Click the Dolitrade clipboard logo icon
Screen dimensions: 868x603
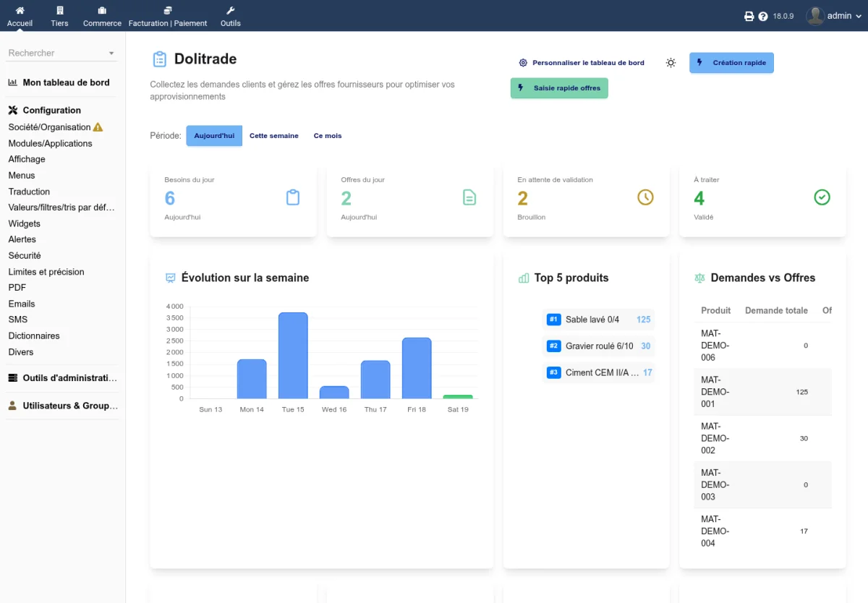pyautogui.click(x=159, y=59)
